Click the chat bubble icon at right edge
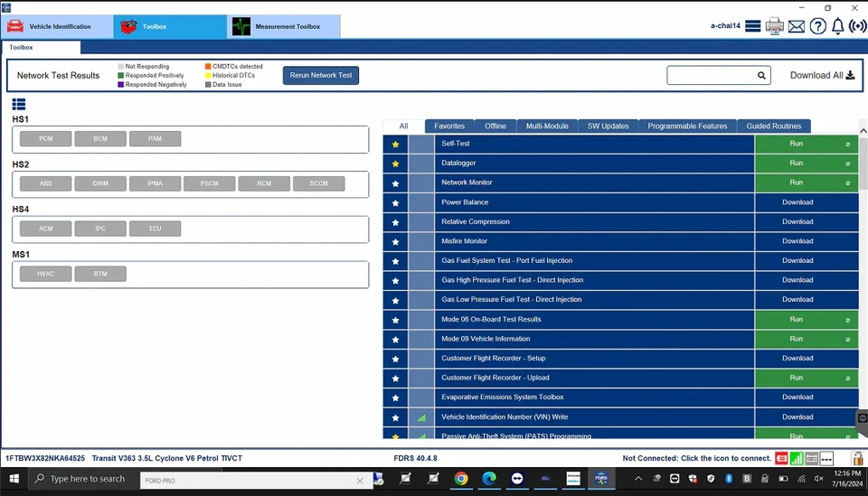Image resolution: width=868 pixels, height=496 pixels. point(862,418)
